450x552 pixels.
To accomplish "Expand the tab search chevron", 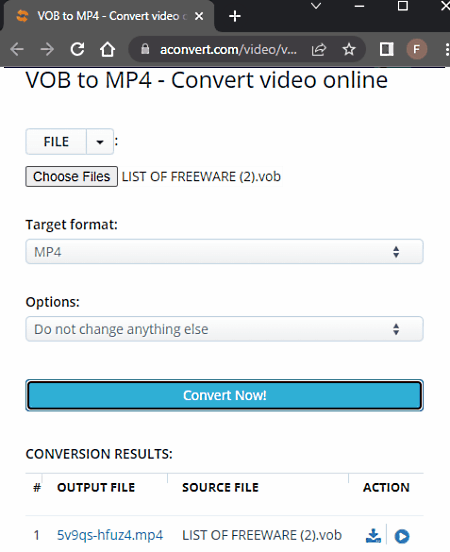I will (316, 6).
